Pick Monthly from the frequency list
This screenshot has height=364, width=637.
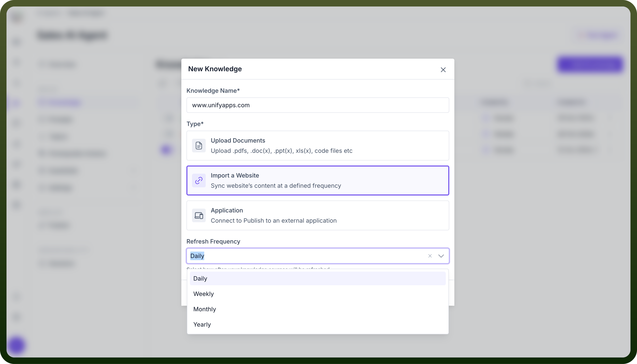click(318, 309)
